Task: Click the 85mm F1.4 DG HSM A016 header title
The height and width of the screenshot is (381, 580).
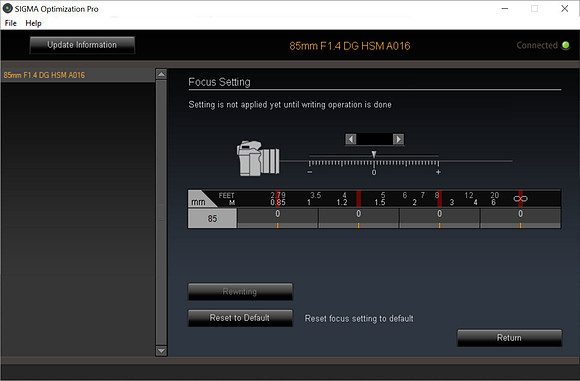Action: click(x=350, y=46)
